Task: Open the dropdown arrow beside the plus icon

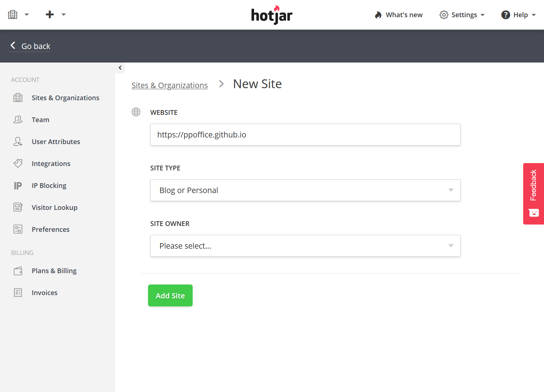Action: (x=64, y=15)
